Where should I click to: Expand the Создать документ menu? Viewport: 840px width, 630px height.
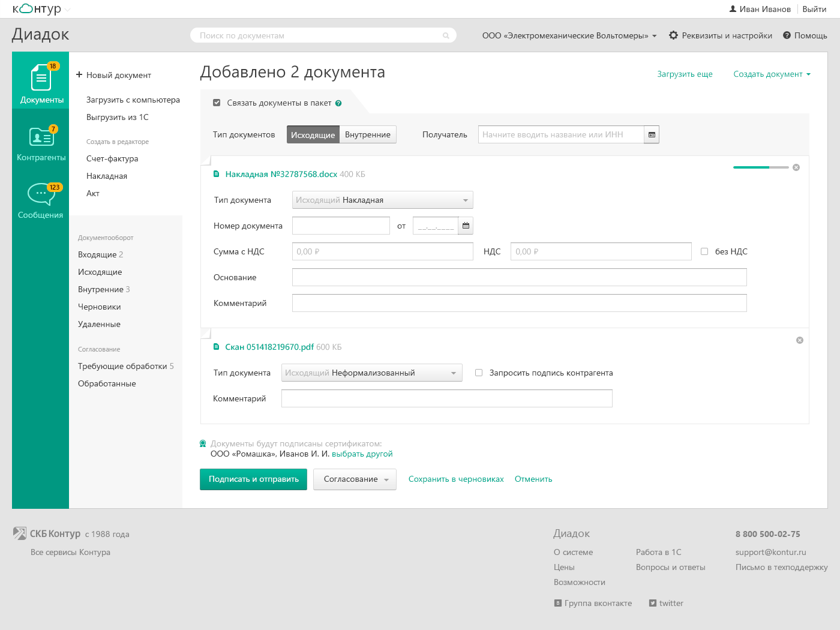pyautogui.click(x=772, y=74)
